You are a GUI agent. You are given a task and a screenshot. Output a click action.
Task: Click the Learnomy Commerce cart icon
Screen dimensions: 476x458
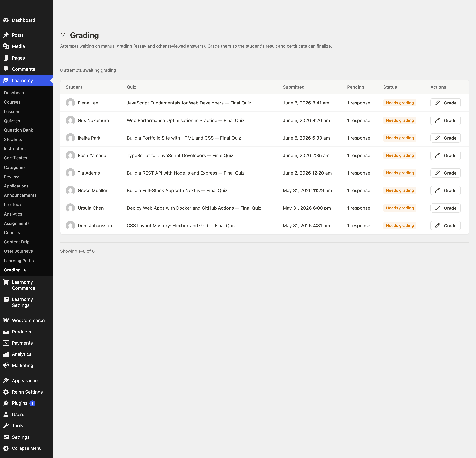tap(6, 282)
